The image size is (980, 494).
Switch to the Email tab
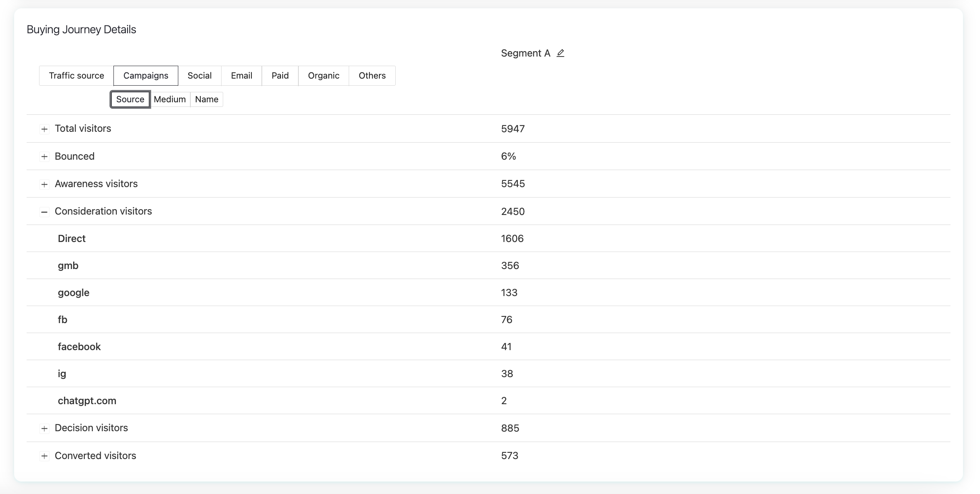[241, 76]
